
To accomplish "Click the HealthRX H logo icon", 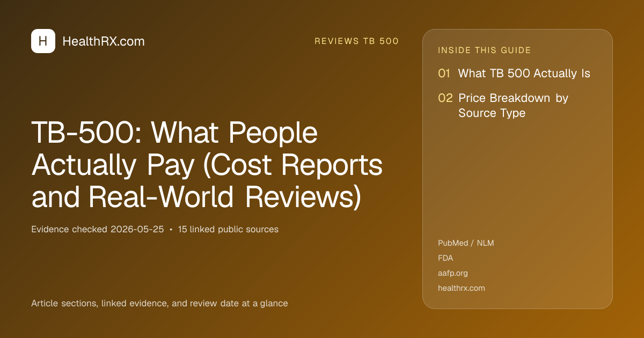I will (x=43, y=41).
